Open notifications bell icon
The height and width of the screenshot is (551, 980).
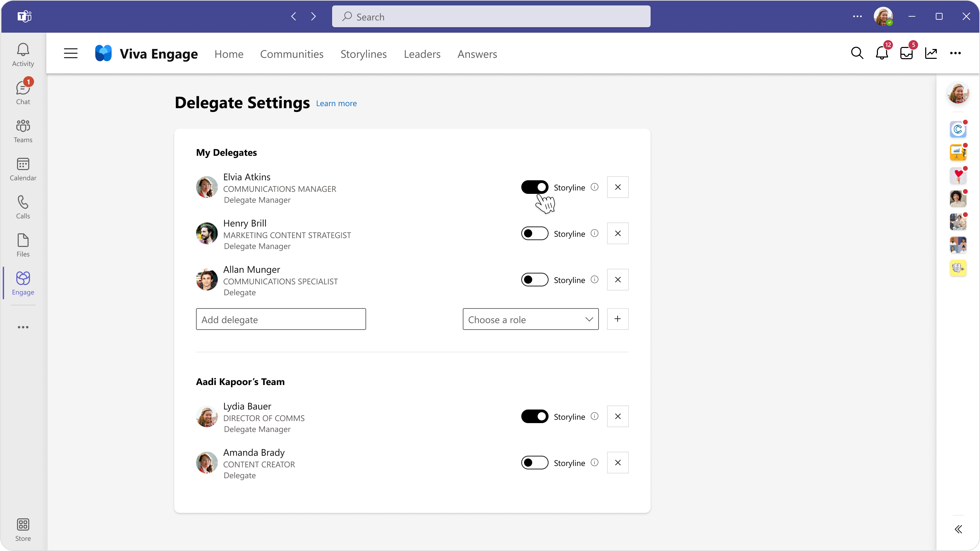882,53
